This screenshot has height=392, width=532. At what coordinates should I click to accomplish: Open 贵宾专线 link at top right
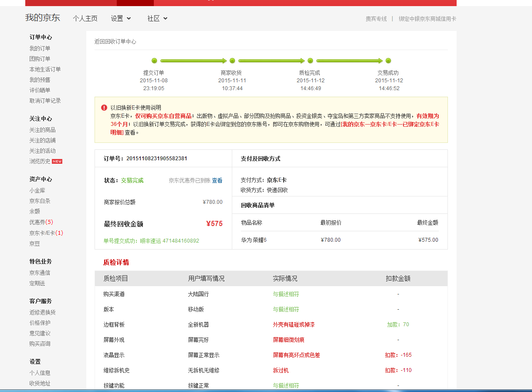pyautogui.click(x=376, y=19)
